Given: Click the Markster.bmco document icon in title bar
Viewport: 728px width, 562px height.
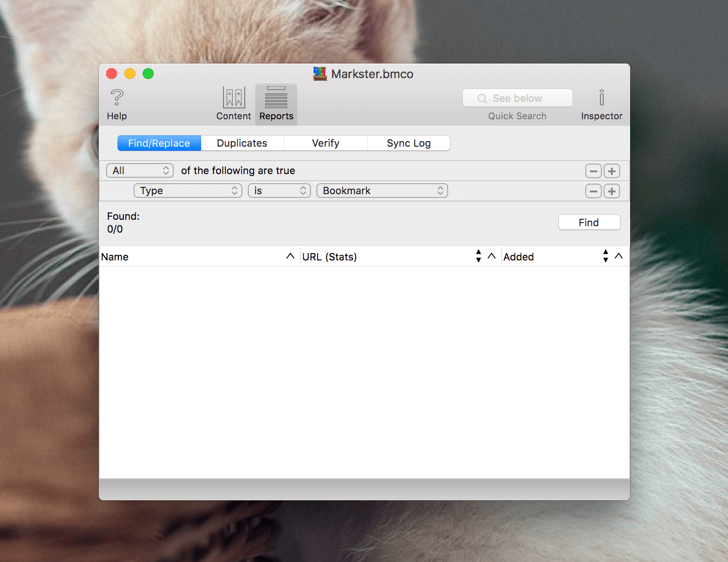Looking at the screenshot, I should pyautogui.click(x=320, y=74).
